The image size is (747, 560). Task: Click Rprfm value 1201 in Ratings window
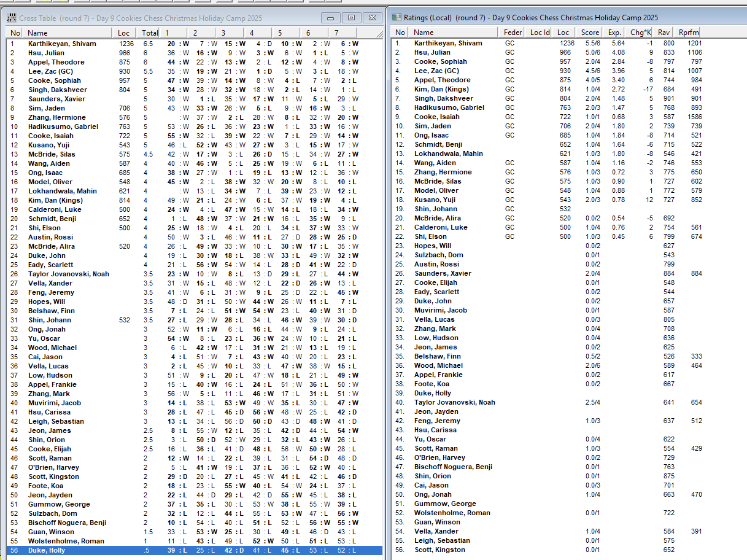[x=694, y=43]
